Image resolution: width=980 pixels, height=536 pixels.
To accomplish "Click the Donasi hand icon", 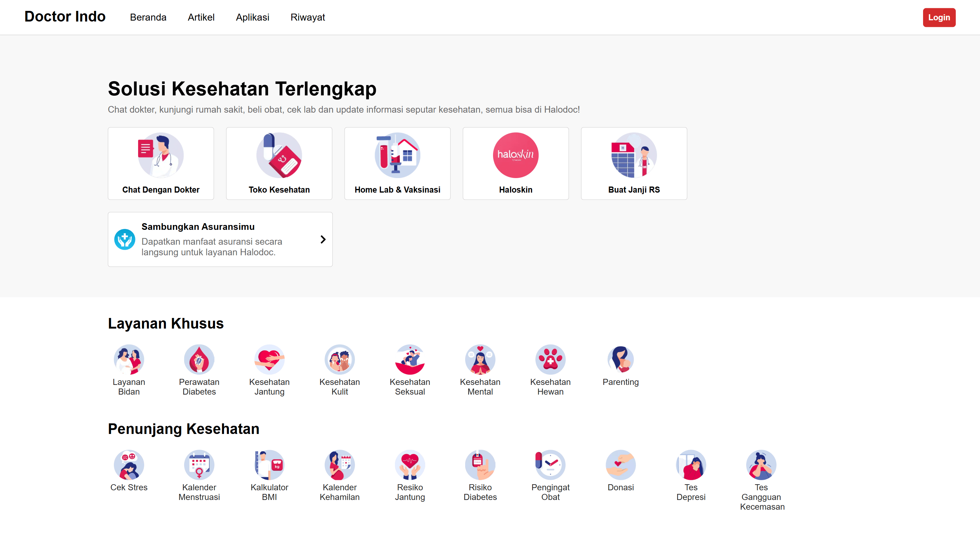I will pos(621,465).
